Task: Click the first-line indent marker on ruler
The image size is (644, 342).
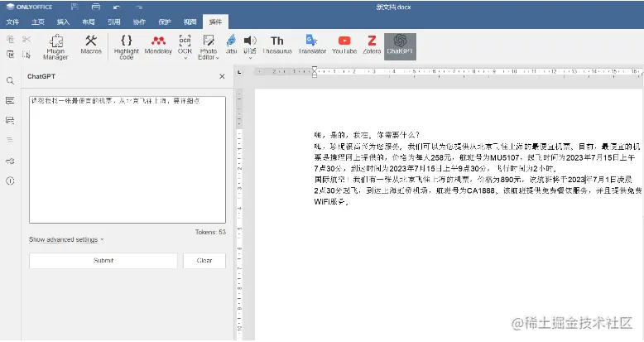Action: (x=315, y=69)
